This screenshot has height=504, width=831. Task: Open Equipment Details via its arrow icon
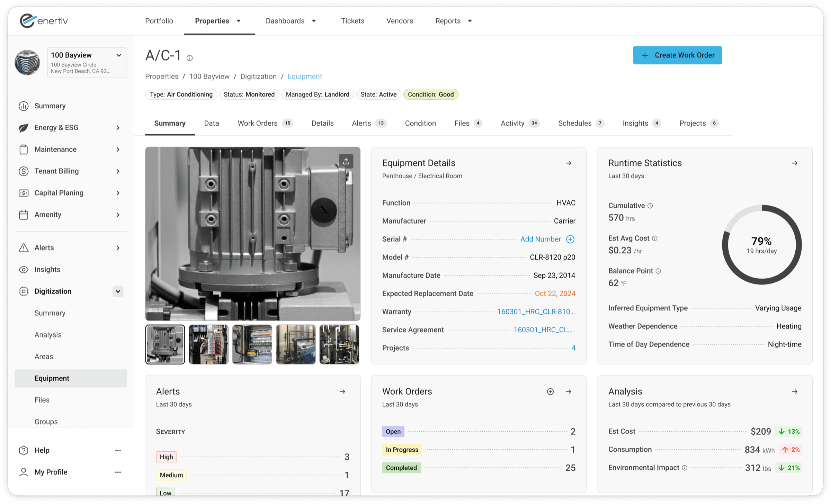tap(568, 163)
